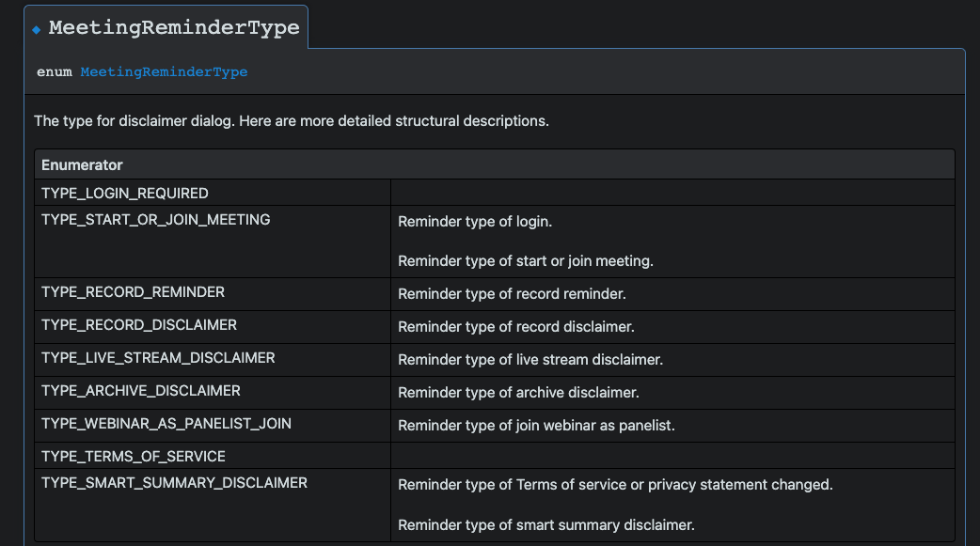Select the MeetingReminderType heading tab
Viewport: 980px width, 546px height.
(x=174, y=28)
